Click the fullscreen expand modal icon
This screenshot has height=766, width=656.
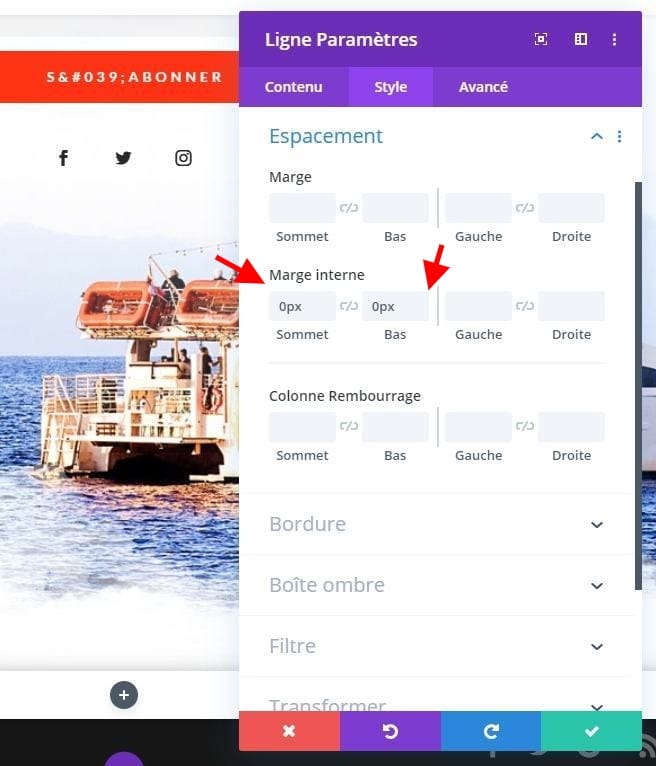point(541,39)
